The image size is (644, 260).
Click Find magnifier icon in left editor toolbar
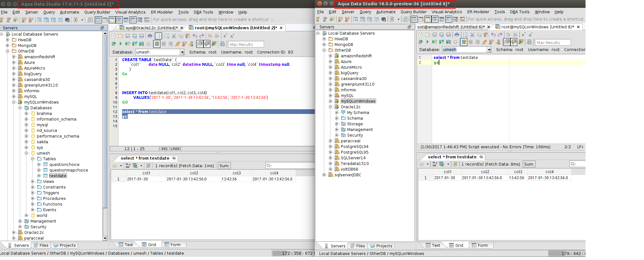pos(210,36)
